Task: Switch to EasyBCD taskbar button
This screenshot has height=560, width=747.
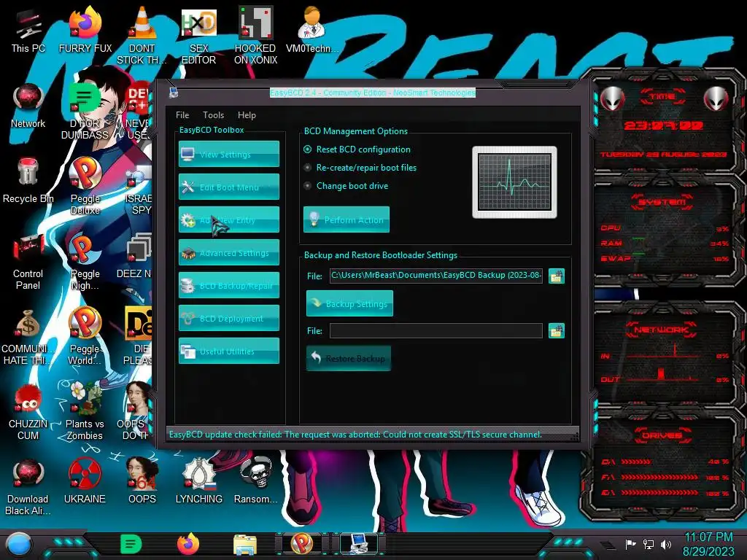Action: (358, 544)
